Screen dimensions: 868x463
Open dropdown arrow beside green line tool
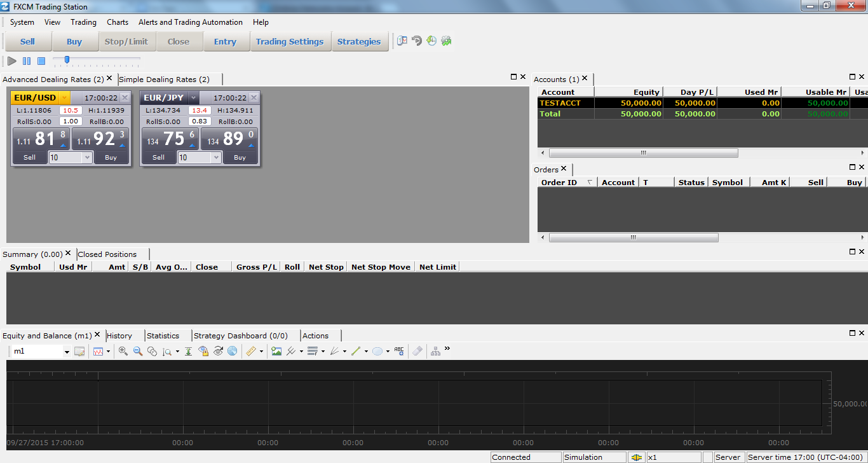366,352
